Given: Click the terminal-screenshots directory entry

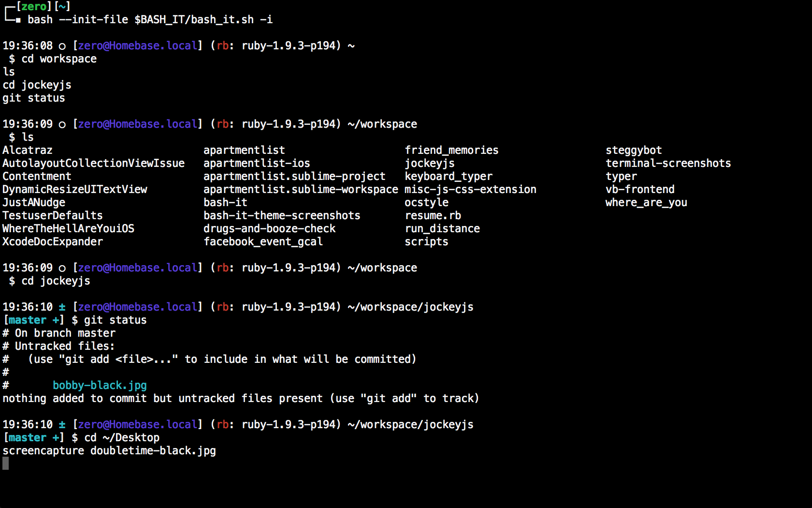Looking at the screenshot, I should (x=668, y=164).
